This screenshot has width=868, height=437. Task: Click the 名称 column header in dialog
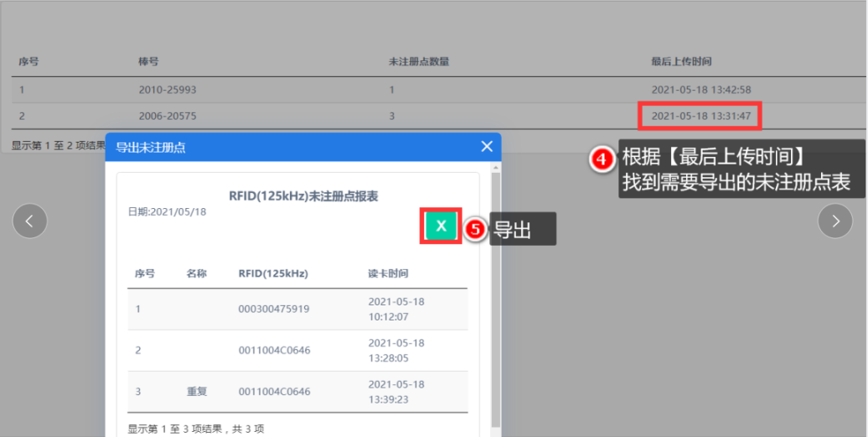tap(196, 273)
